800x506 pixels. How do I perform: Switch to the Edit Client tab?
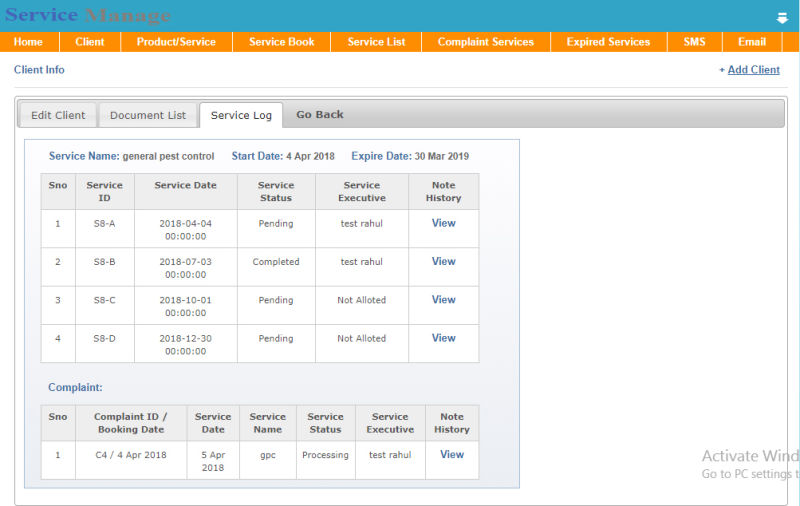point(58,115)
